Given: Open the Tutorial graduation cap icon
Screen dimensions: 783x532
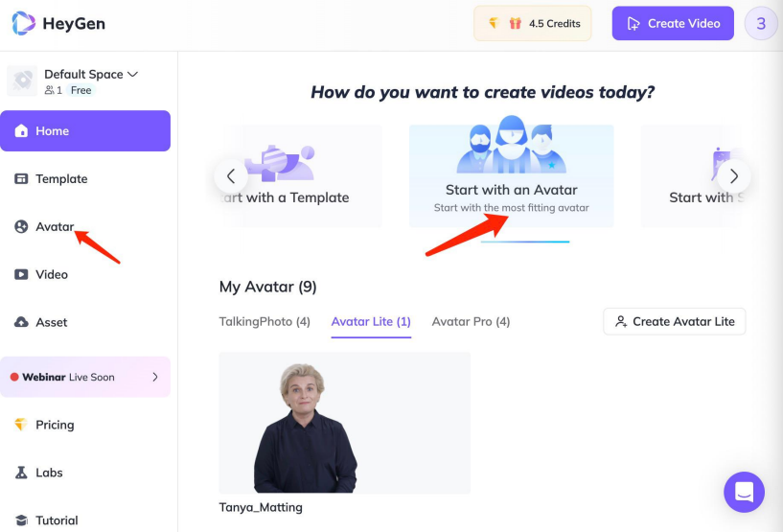Looking at the screenshot, I should [x=21, y=520].
